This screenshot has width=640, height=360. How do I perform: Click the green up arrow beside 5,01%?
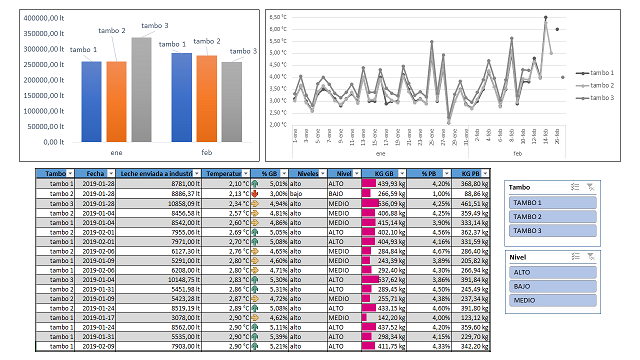point(255,184)
